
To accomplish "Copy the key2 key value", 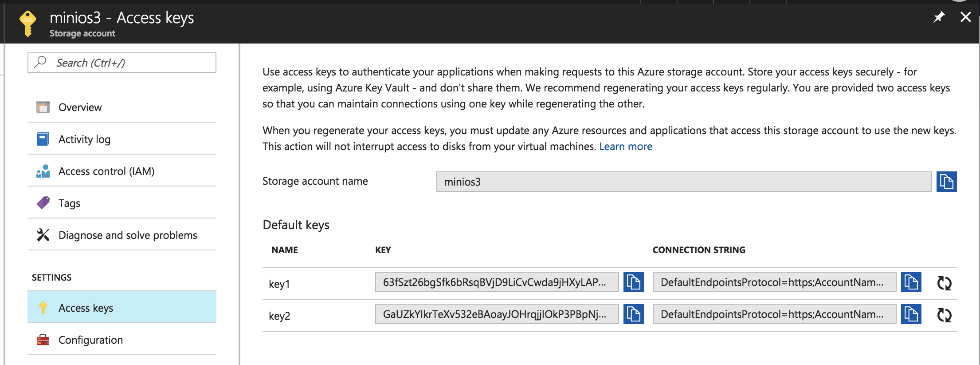I will point(633,314).
